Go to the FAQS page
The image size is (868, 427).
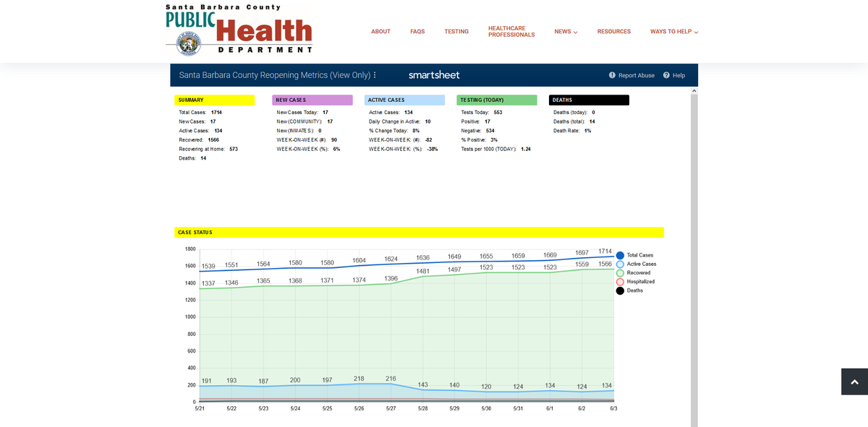(417, 32)
